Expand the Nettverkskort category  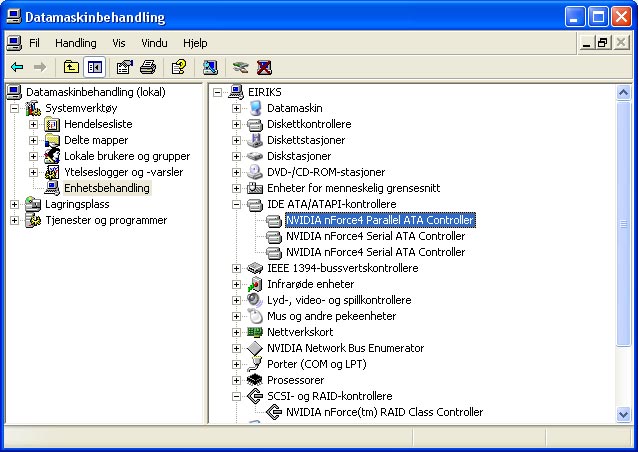[236, 332]
